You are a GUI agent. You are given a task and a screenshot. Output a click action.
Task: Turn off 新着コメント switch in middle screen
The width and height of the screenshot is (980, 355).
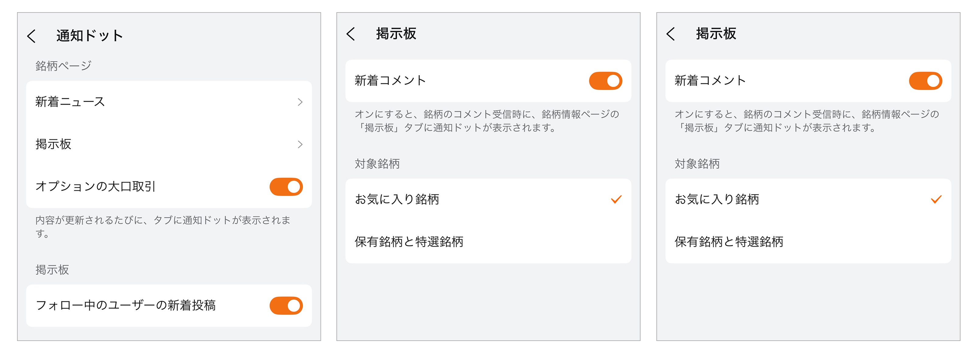pyautogui.click(x=605, y=81)
